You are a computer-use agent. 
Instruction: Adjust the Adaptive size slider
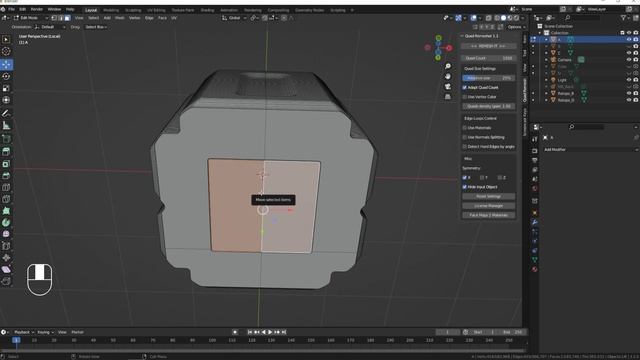pyautogui.click(x=489, y=78)
